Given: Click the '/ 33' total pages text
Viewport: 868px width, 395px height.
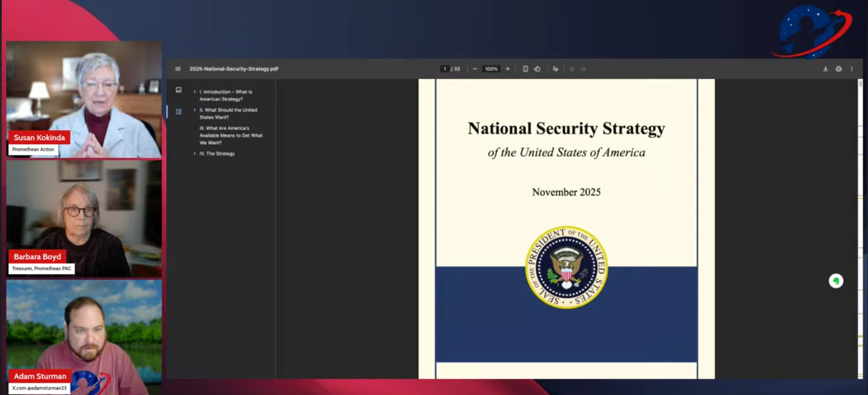Looking at the screenshot, I should (x=456, y=69).
